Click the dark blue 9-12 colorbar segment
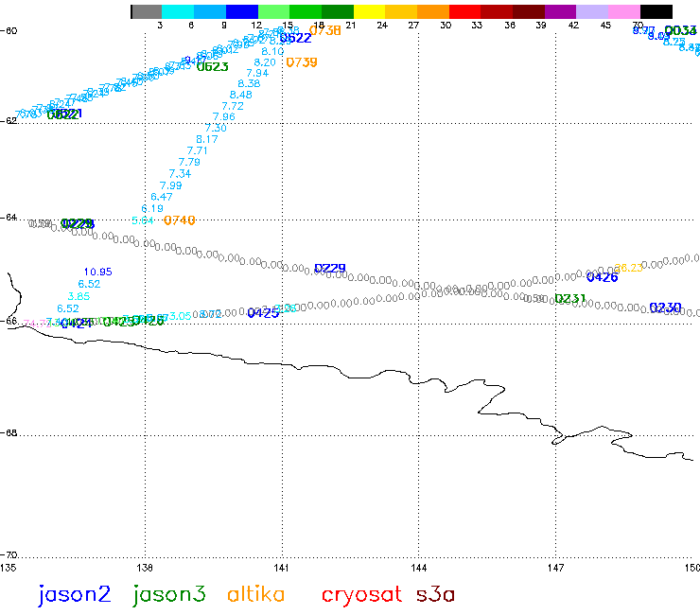The height and width of the screenshot is (615, 700). (x=242, y=11)
